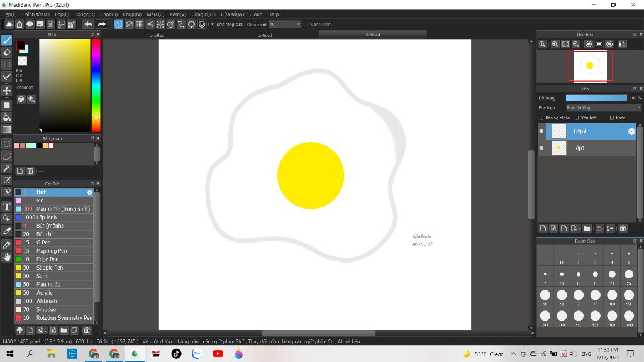The height and width of the screenshot is (362, 644).
Task: Open the Cloud save icon
Action: [9, 25]
